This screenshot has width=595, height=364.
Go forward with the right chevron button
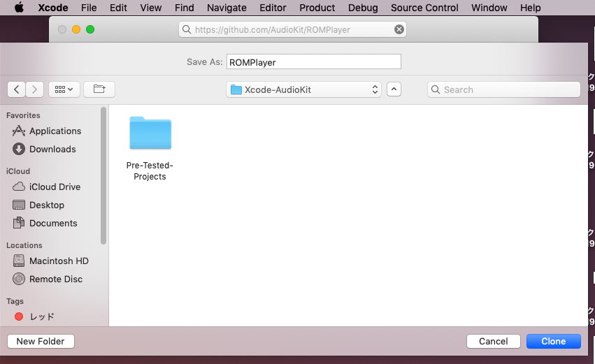(x=34, y=89)
